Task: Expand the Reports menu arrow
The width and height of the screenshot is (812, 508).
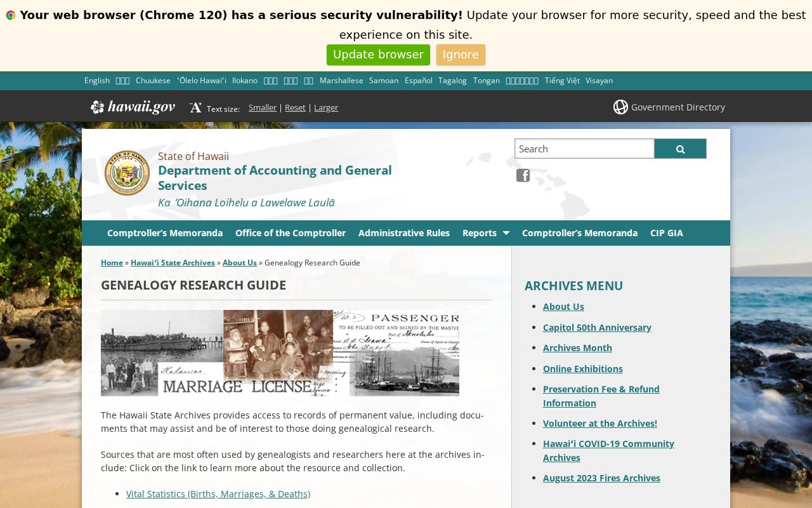Action: (506, 233)
